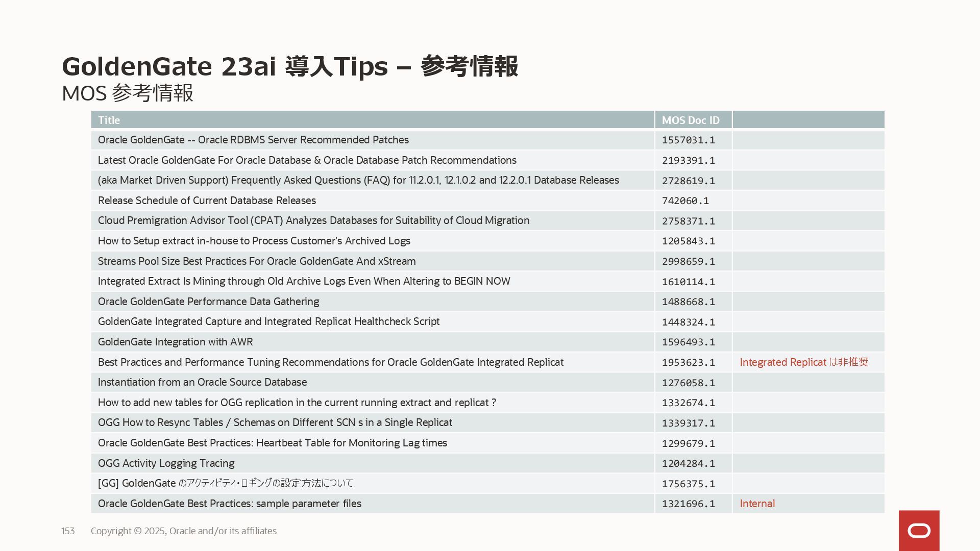Select Doc ID 2193391.1
Image resolution: width=980 pixels, height=551 pixels.
(688, 161)
